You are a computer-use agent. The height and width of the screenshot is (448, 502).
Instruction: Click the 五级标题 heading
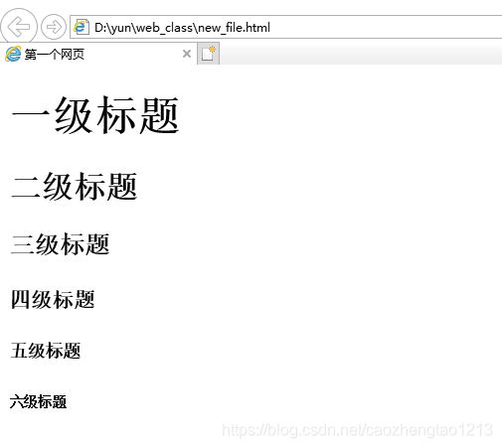46,351
